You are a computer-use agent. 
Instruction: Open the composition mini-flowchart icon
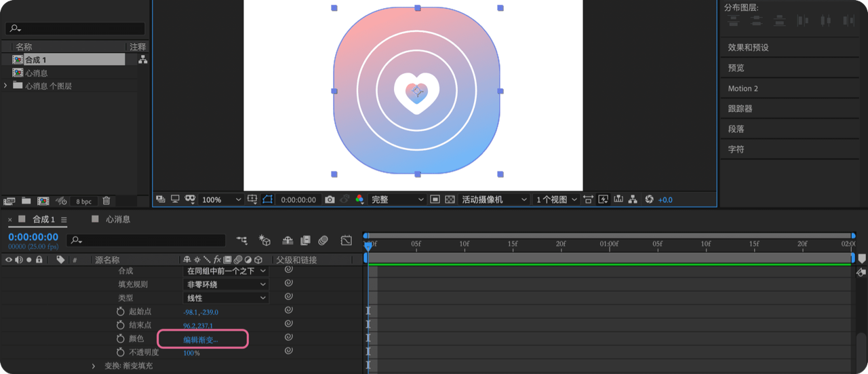click(242, 240)
